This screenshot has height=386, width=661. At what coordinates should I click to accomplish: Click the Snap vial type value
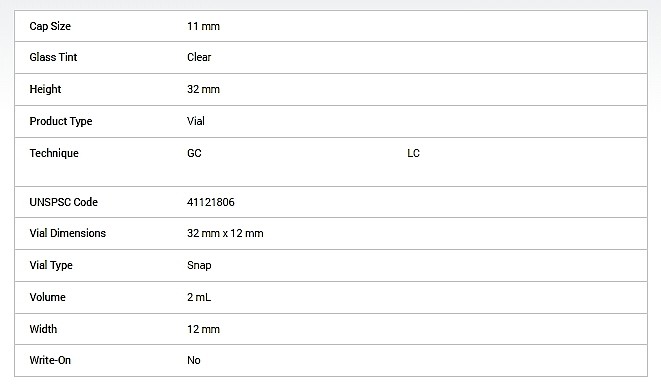tap(199, 265)
